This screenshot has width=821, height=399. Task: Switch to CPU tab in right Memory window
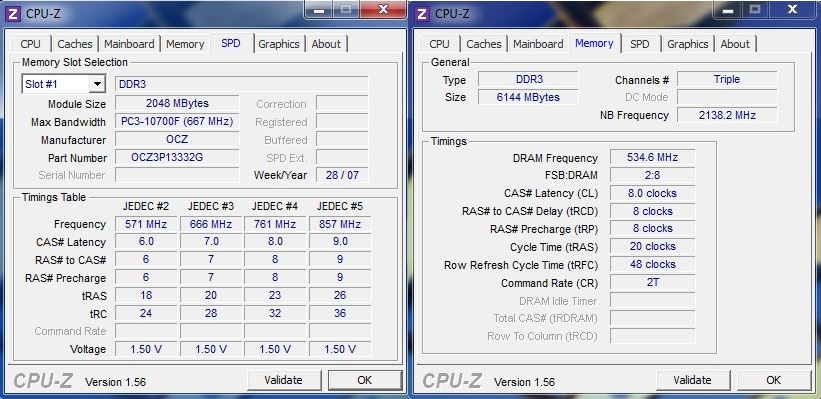click(x=439, y=44)
